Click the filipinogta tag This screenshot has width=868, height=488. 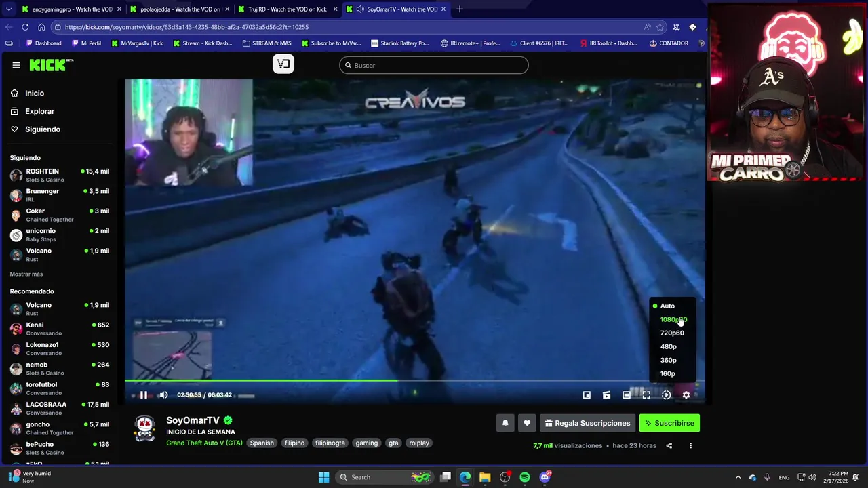click(x=330, y=443)
